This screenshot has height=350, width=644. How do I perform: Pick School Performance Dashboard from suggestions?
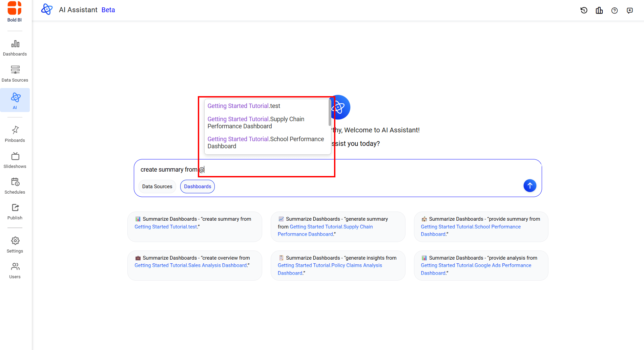pyautogui.click(x=266, y=143)
